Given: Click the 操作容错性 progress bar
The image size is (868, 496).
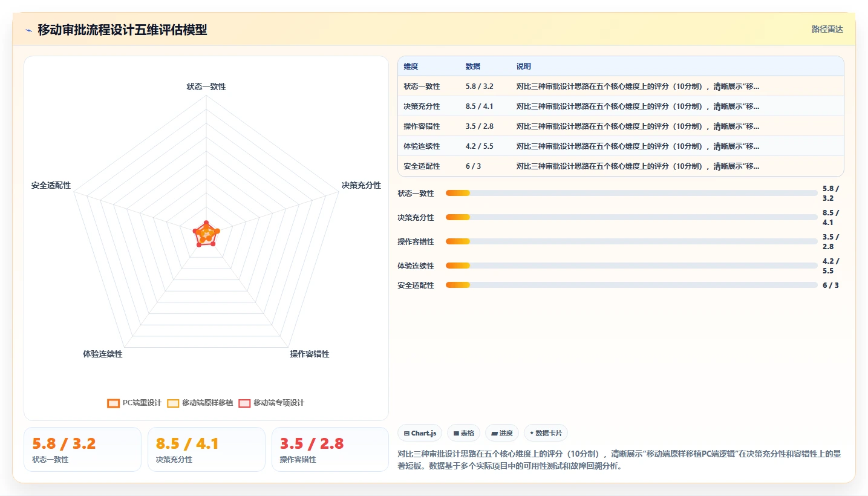Looking at the screenshot, I should 631,241.
